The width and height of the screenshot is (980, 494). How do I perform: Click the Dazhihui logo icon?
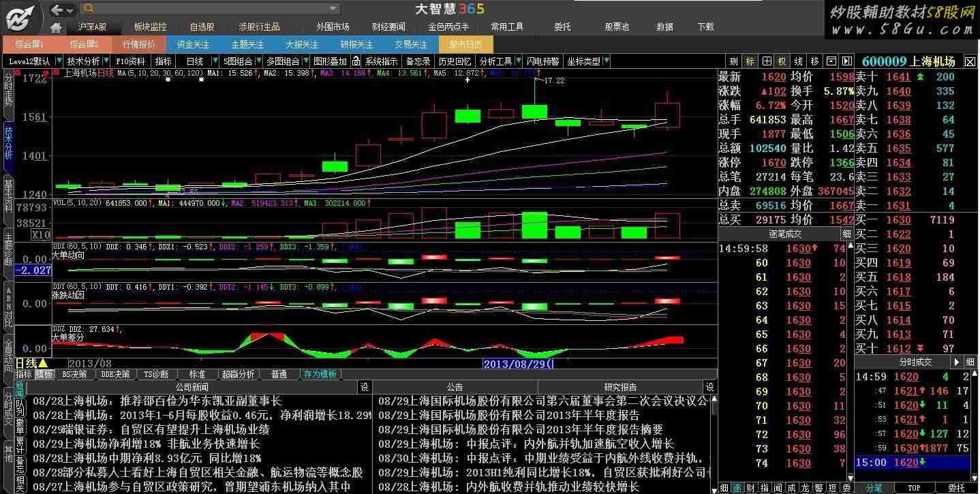[x=20, y=17]
